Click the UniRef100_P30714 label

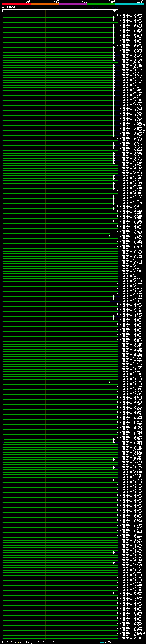tap(131, 462)
